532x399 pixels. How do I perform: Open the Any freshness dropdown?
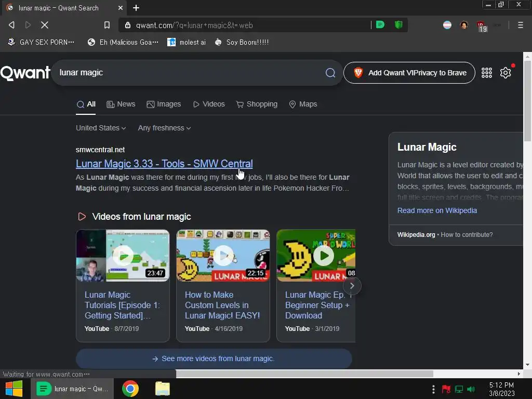pyautogui.click(x=164, y=128)
